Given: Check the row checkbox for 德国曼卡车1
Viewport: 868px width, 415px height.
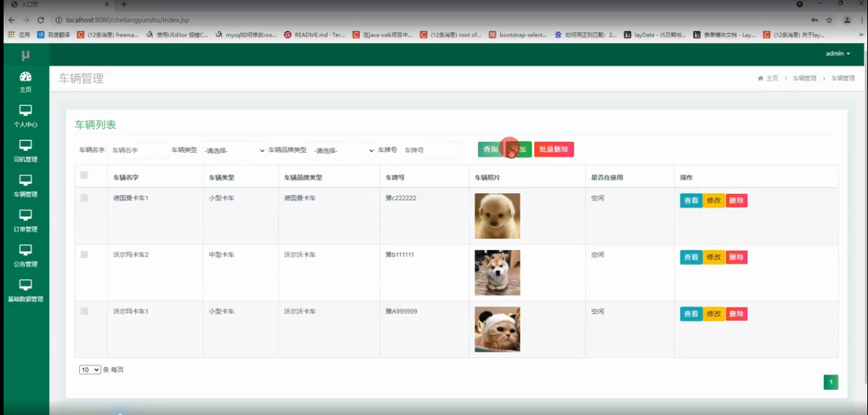Looking at the screenshot, I should [84, 198].
